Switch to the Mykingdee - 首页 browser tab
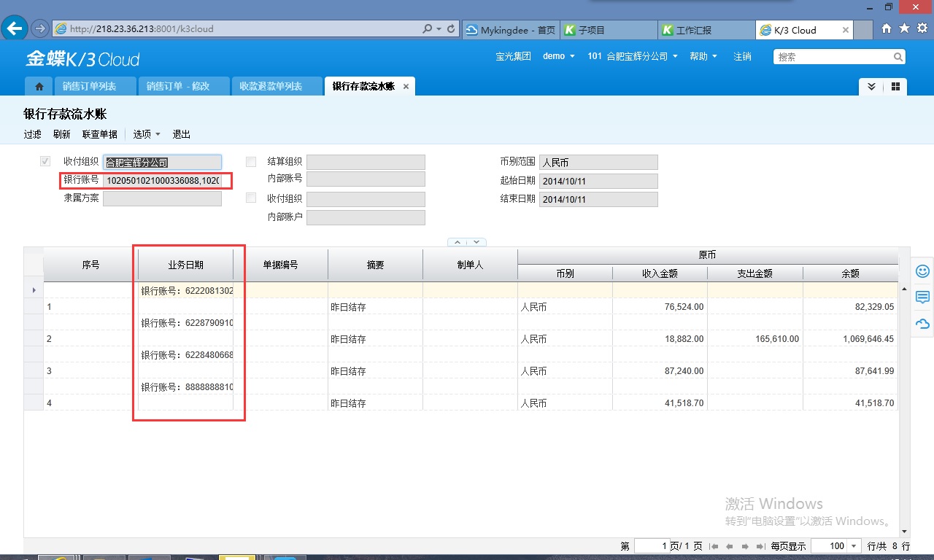This screenshot has width=934, height=560. pos(511,30)
